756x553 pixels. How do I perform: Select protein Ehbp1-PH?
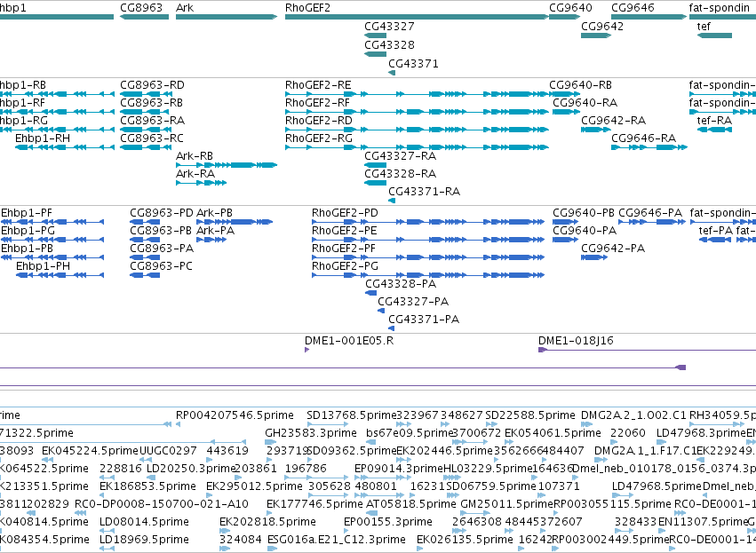[x=43, y=266]
